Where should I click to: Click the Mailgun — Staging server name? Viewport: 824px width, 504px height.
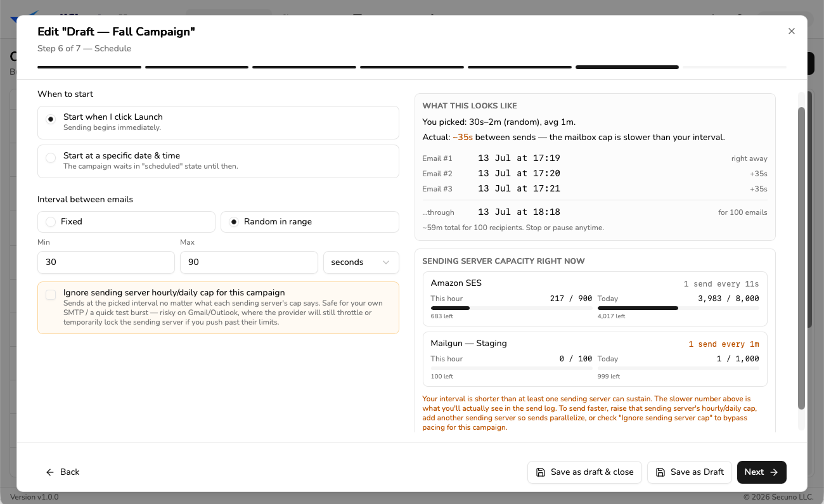pos(468,343)
